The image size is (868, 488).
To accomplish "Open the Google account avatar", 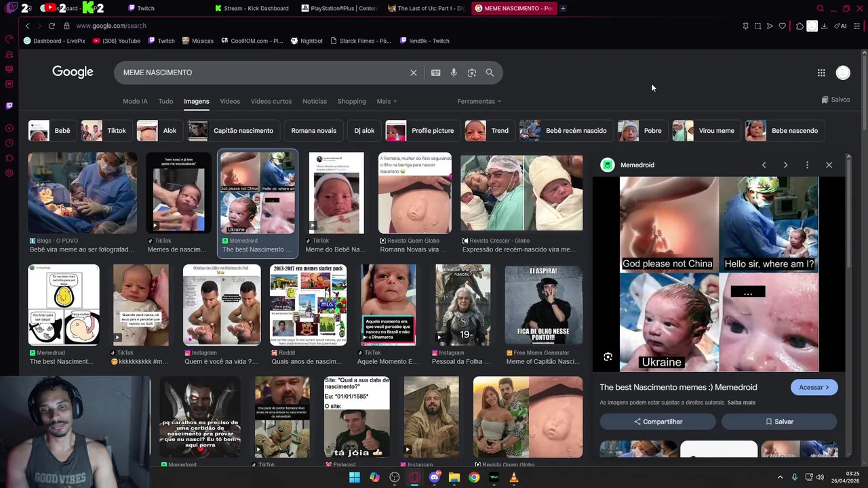I will coord(843,73).
